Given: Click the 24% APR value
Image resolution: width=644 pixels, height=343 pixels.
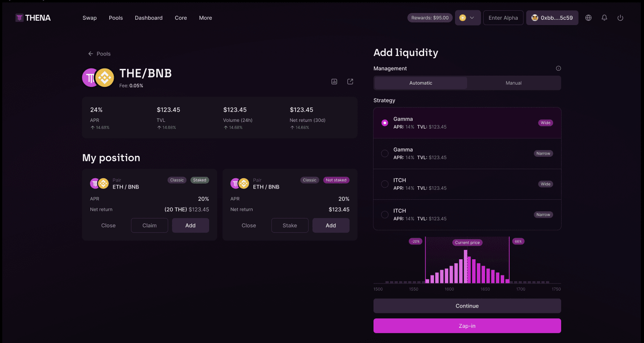Looking at the screenshot, I should 96,110.
